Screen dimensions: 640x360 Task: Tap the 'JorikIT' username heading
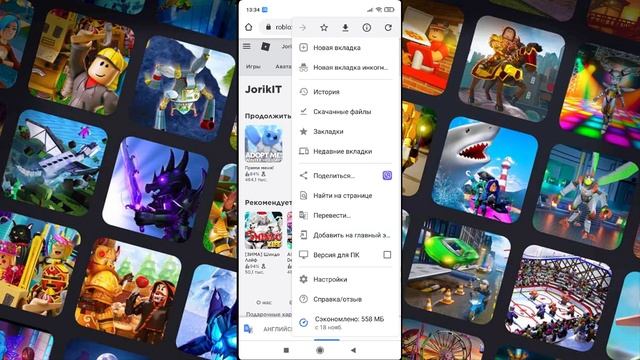tap(263, 89)
